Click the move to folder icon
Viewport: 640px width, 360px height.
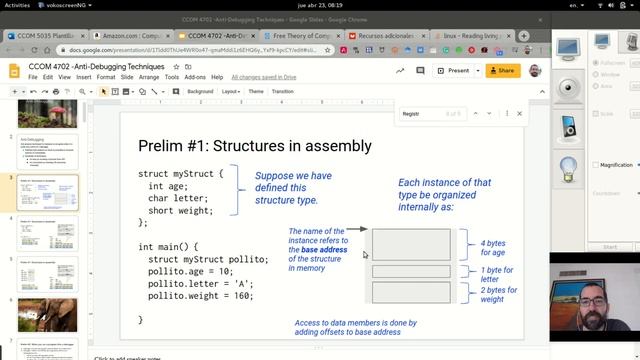pyautogui.click(x=188, y=67)
